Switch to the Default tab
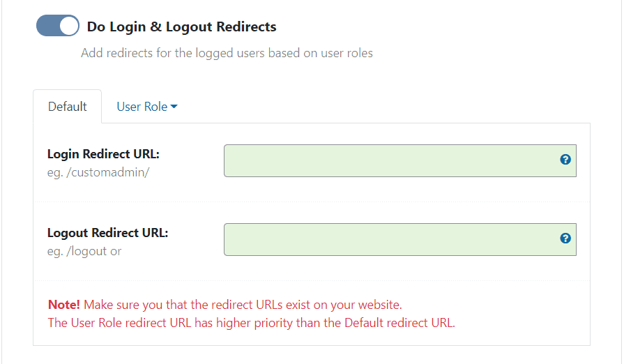The width and height of the screenshot is (624, 364). pyautogui.click(x=68, y=107)
